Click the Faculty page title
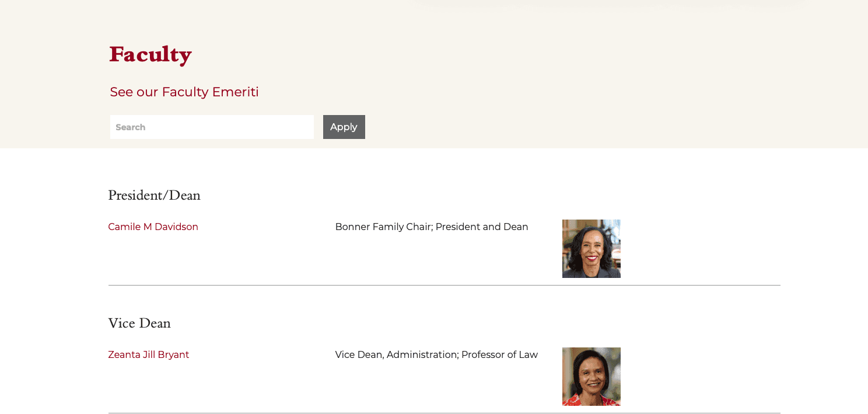This screenshot has width=868, height=414. click(x=150, y=54)
